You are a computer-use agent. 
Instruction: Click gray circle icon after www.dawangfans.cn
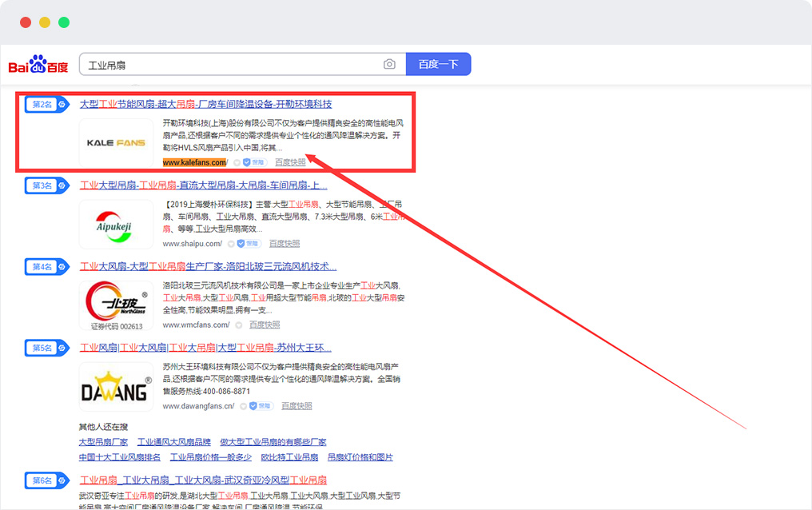coord(243,406)
